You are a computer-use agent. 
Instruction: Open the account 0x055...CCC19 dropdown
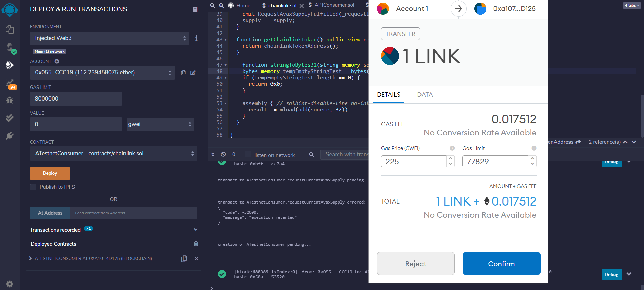click(102, 73)
